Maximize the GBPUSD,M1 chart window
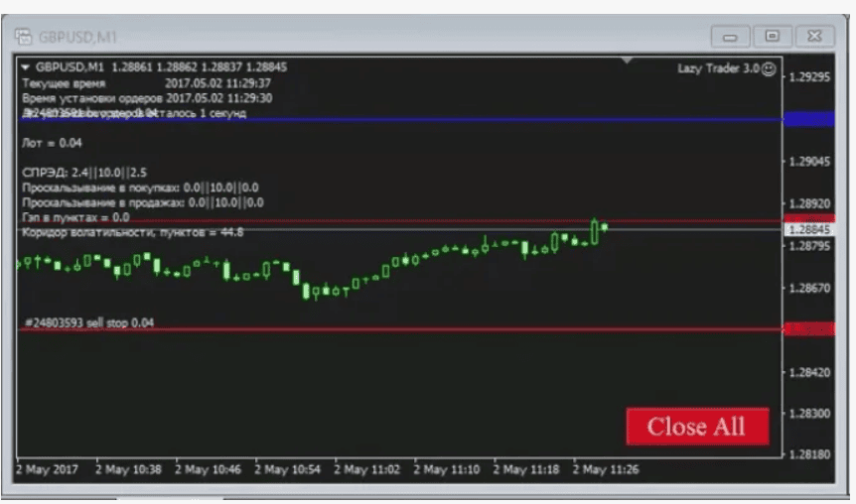The height and width of the screenshot is (504, 856). [772, 36]
